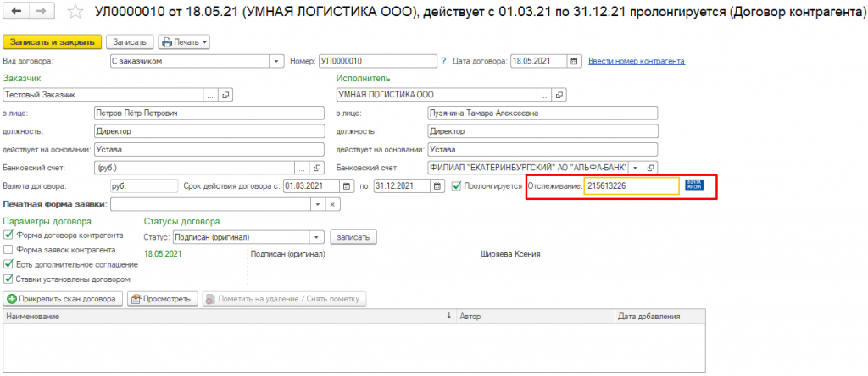Click the Pochta Rossii tracking icon
This screenshot has height=376, width=868.
coord(693,185)
